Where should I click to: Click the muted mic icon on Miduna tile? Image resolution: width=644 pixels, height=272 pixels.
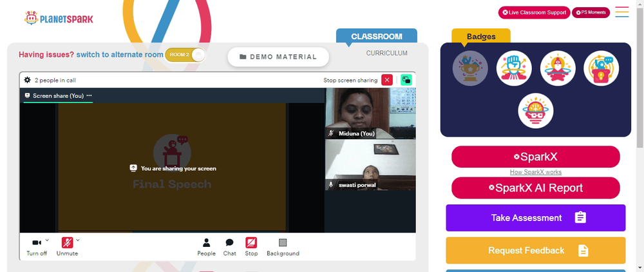click(x=331, y=133)
